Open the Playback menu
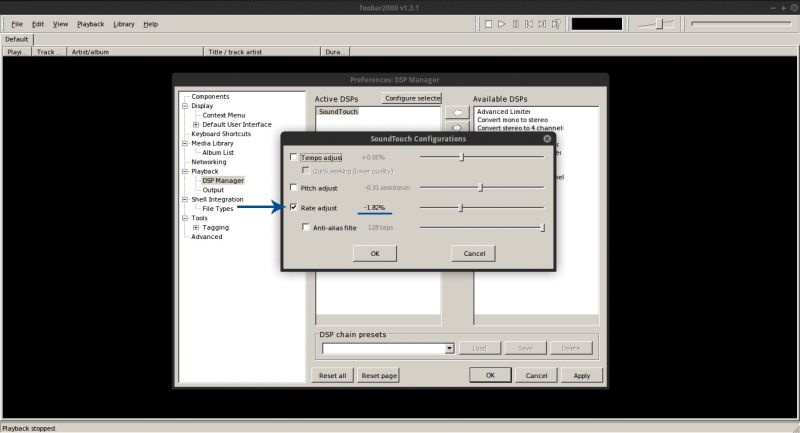This screenshot has width=800, height=433. click(90, 24)
